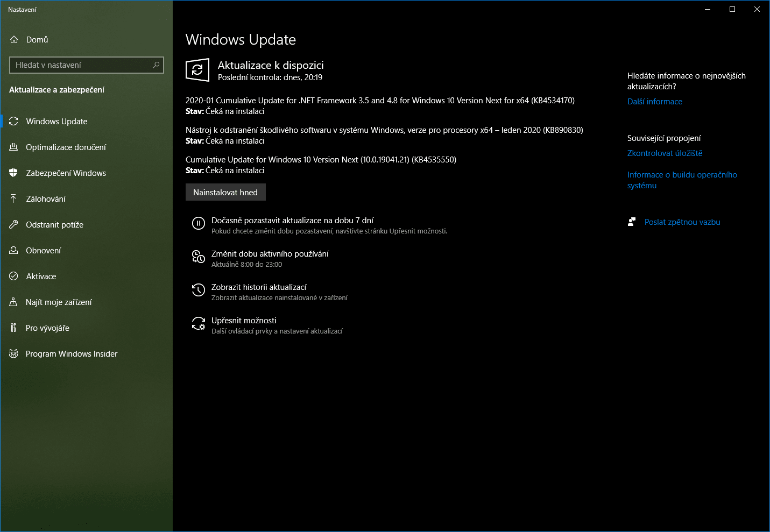Open Zkontrolovat úložiště link
The image size is (770, 532).
click(665, 153)
